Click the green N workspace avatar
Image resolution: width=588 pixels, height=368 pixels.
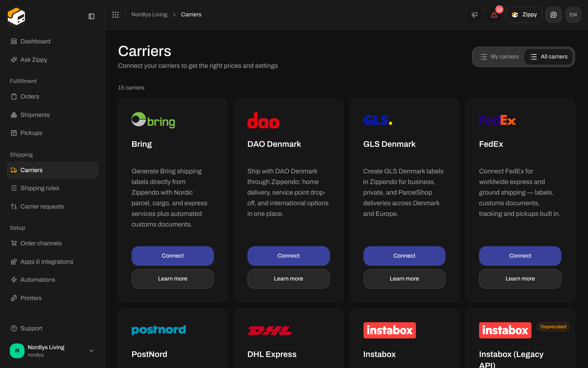[x=17, y=351]
